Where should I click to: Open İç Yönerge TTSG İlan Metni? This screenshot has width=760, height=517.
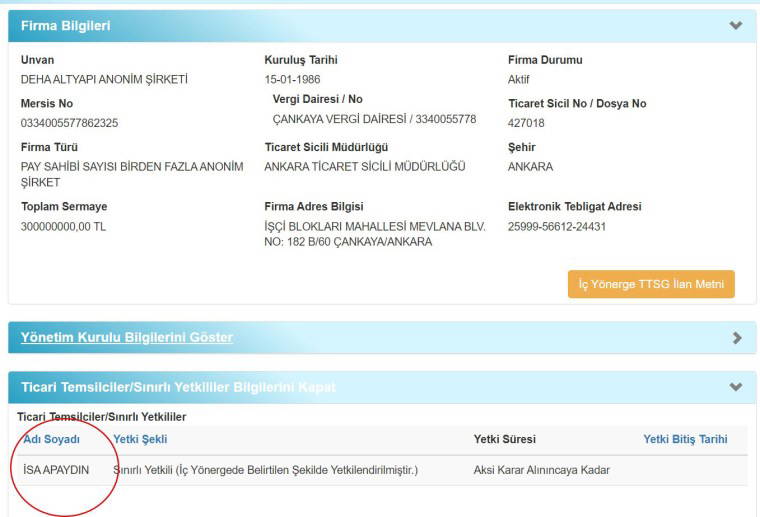point(651,284)
